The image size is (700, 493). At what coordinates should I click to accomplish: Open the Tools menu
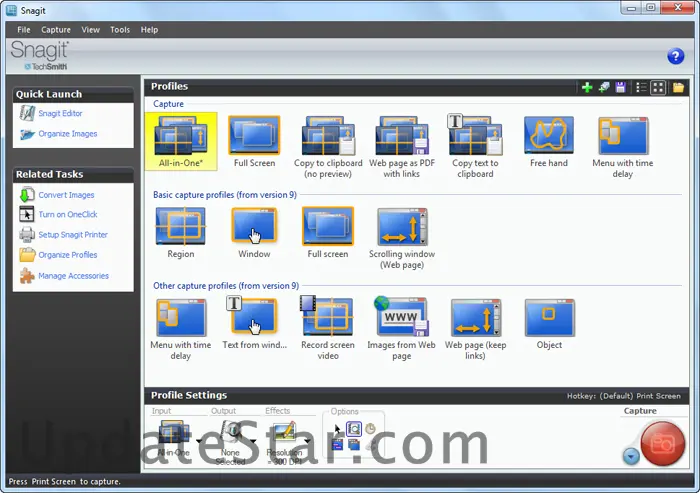[120, 29]
